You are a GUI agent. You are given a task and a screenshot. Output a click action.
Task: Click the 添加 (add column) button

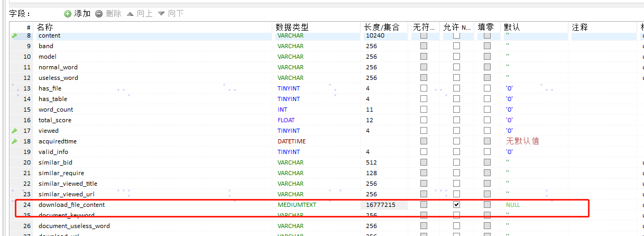77,13
